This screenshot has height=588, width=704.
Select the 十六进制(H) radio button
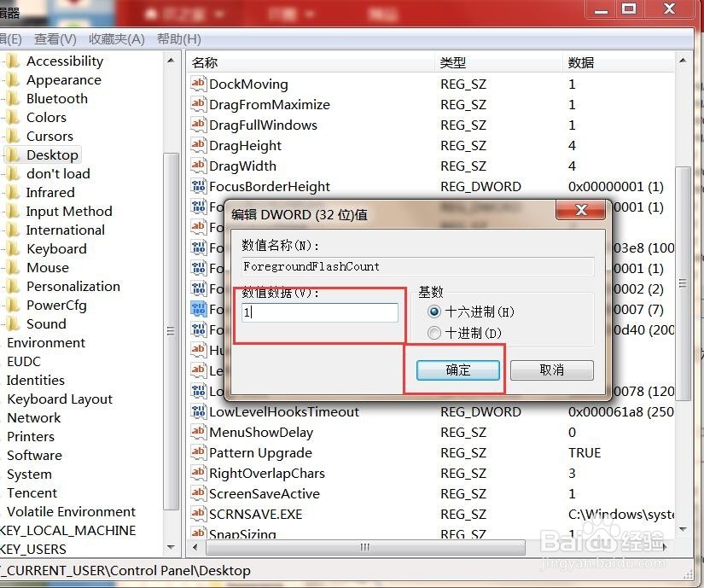435,312
